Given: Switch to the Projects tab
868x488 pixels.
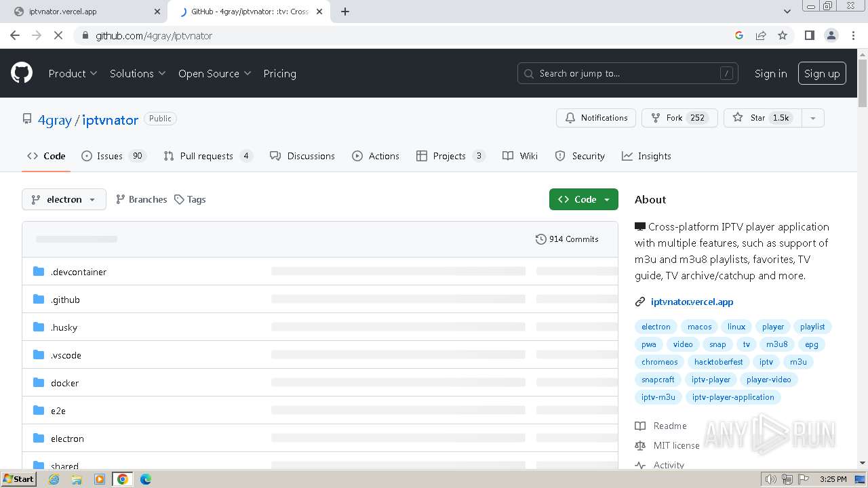Looking at the screenshot, I should coord(451,156).
